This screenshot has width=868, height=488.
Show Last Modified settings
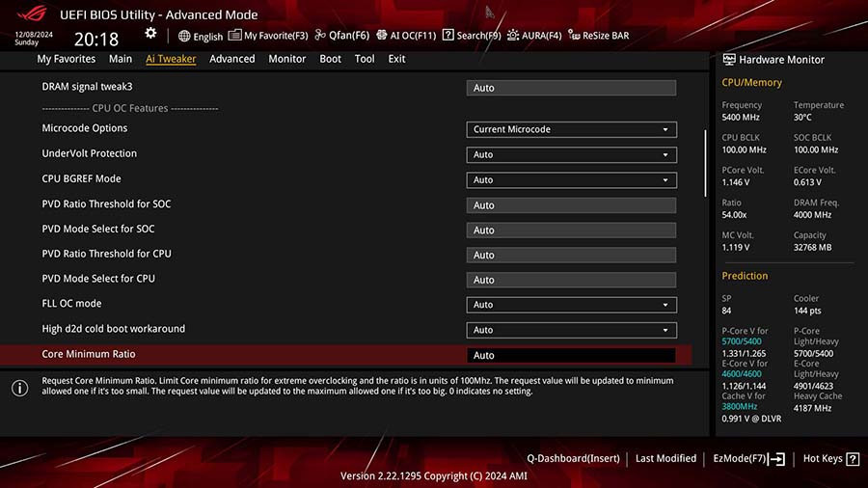pos(665,459)
